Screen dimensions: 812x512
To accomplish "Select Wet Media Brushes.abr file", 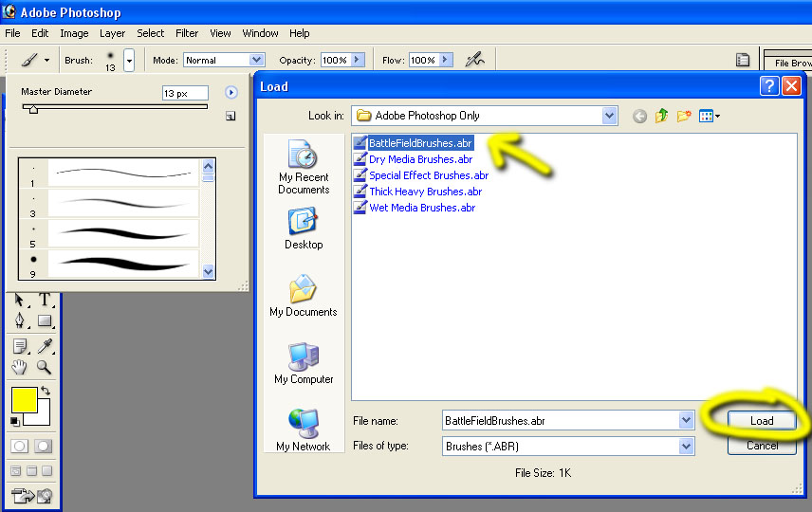I will click(422, 208).
